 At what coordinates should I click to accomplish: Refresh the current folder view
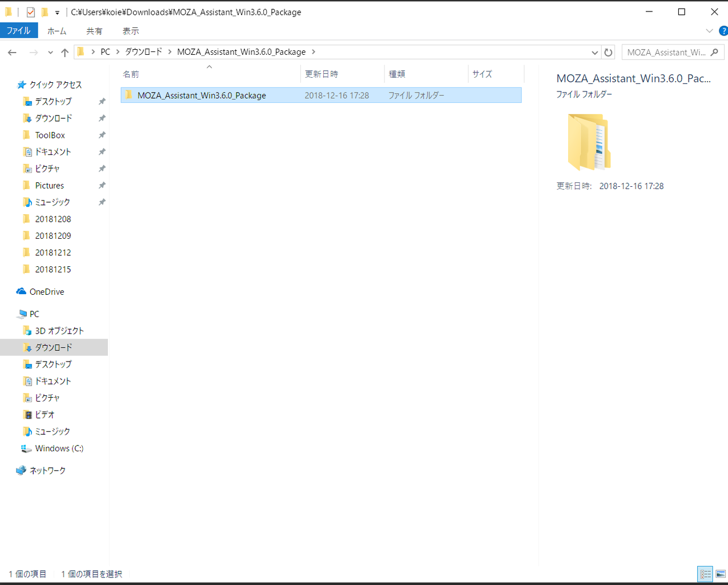point(609,52)
